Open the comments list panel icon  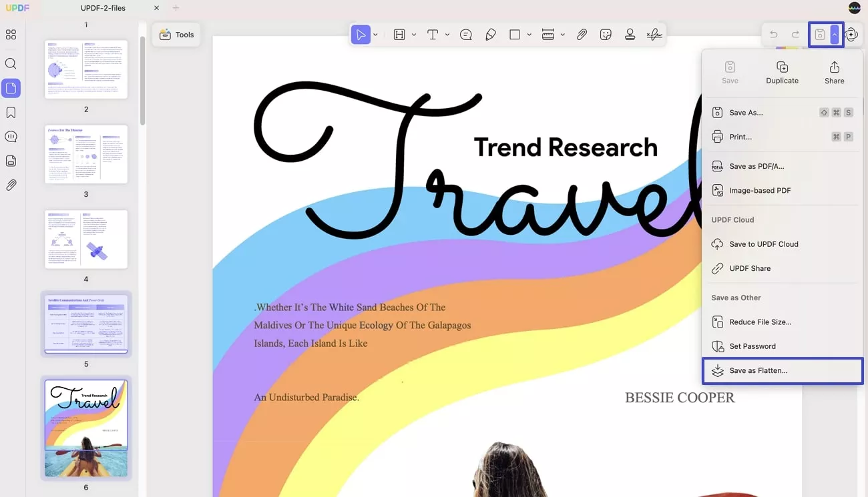click(x=11, y=137)
